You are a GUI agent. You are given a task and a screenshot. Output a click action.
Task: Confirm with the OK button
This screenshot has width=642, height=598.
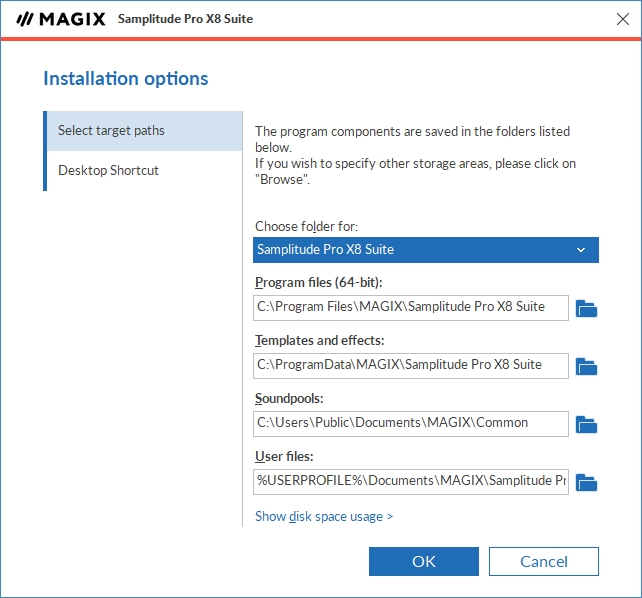point(423,561)
